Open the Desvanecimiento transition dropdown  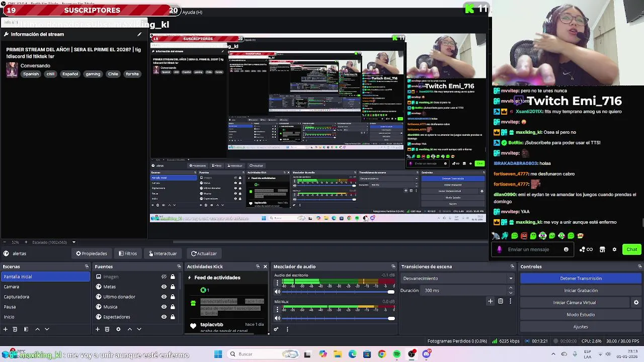[x=458, y=279]
